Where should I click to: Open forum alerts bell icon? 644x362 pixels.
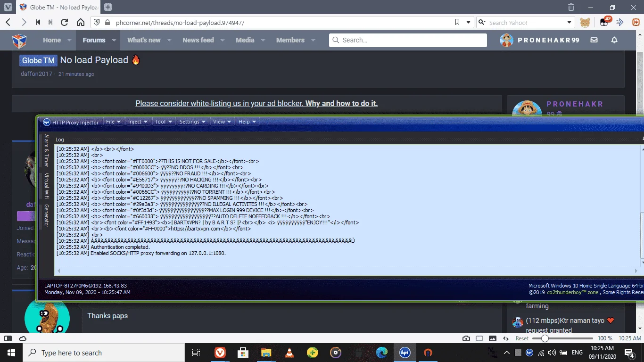tap(614, 40)
